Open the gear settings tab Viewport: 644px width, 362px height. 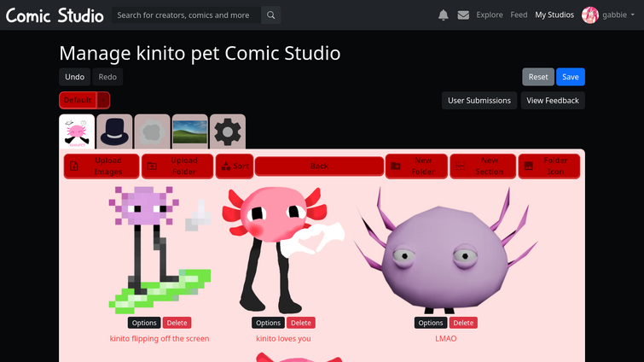[228, 131]
